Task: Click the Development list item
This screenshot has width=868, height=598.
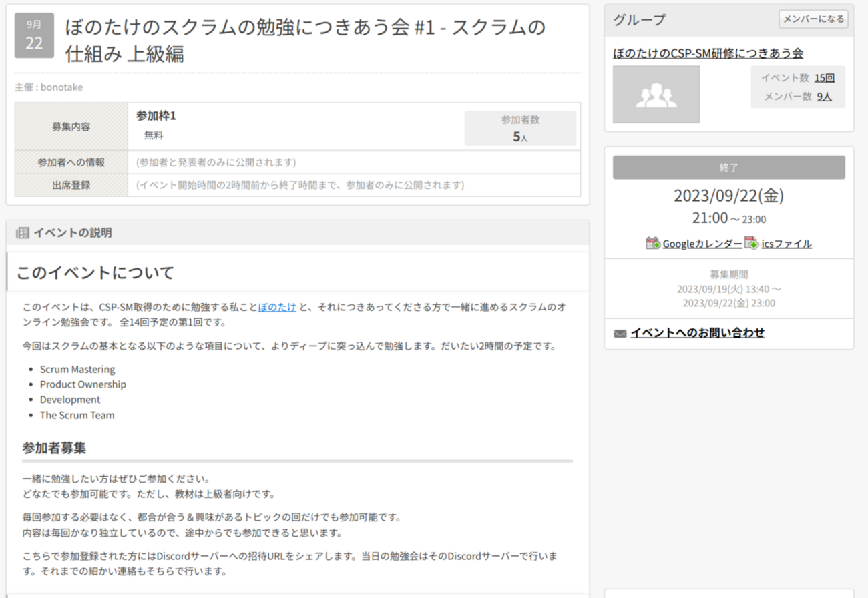Action: [70, 400]
